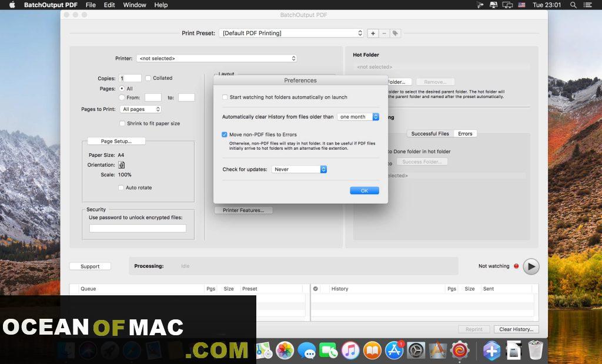The height and width of the screenshot is (364, 602).
Task: Click the page orientation icon
Action: [121, 165]
